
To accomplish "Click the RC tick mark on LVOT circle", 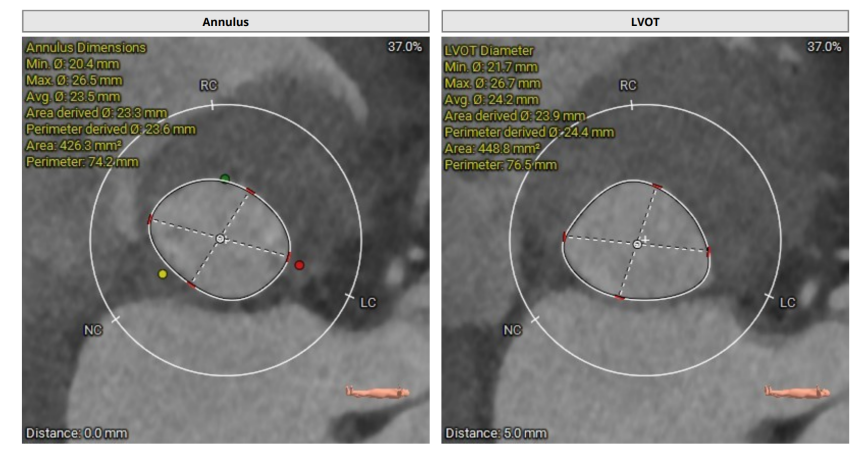I will [631, 104].
